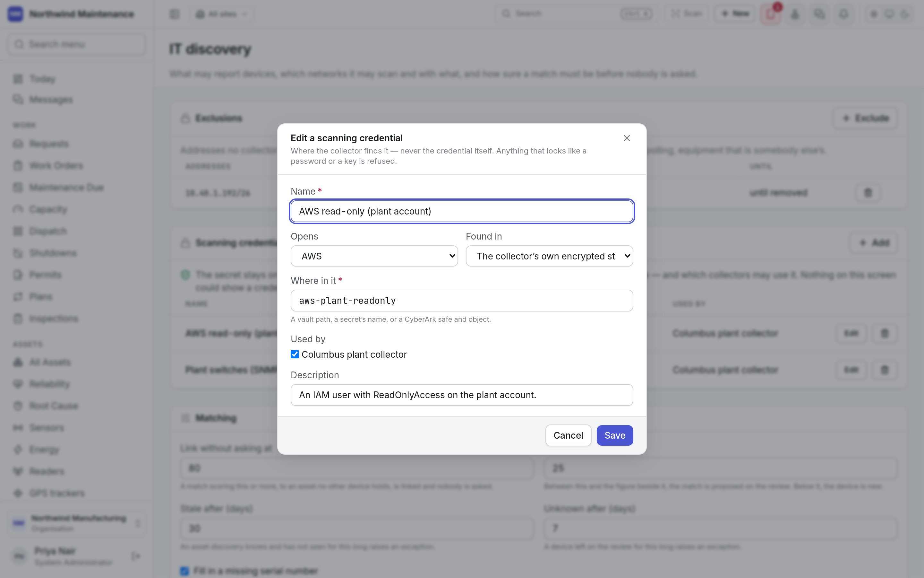The height and width of the screenshot is (578, 924).
Task: Open the Northwind Manufacturing organisation switcher
Action: [x=76, y=523]
